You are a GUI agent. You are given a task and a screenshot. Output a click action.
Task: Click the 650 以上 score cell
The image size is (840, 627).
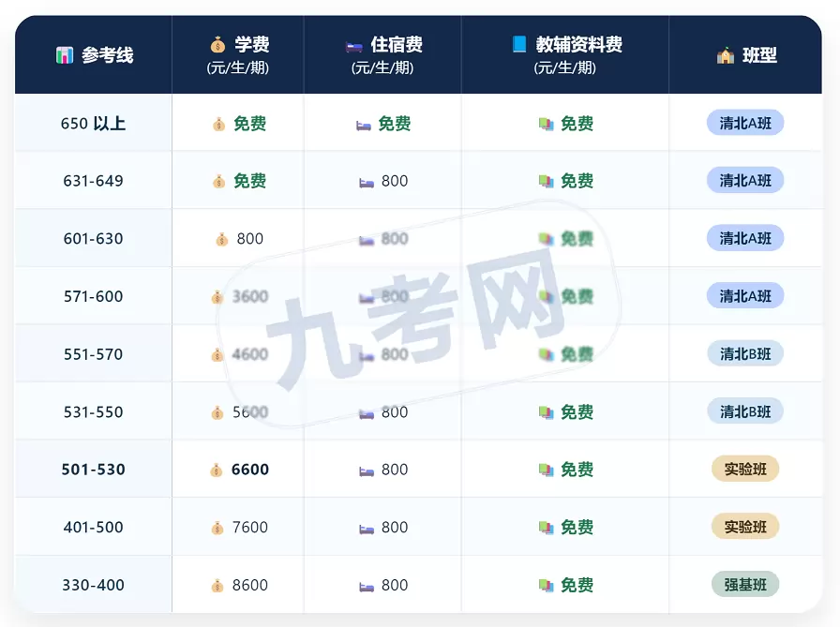[93, 123]
